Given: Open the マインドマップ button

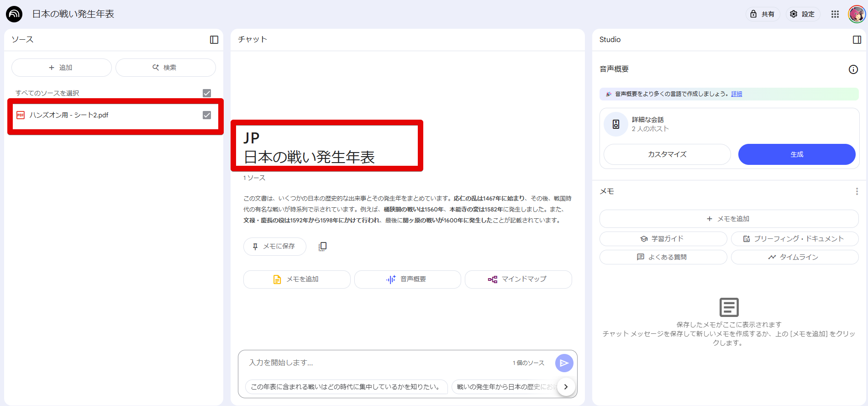Looking at the screenshot, I should pos(518,279).
